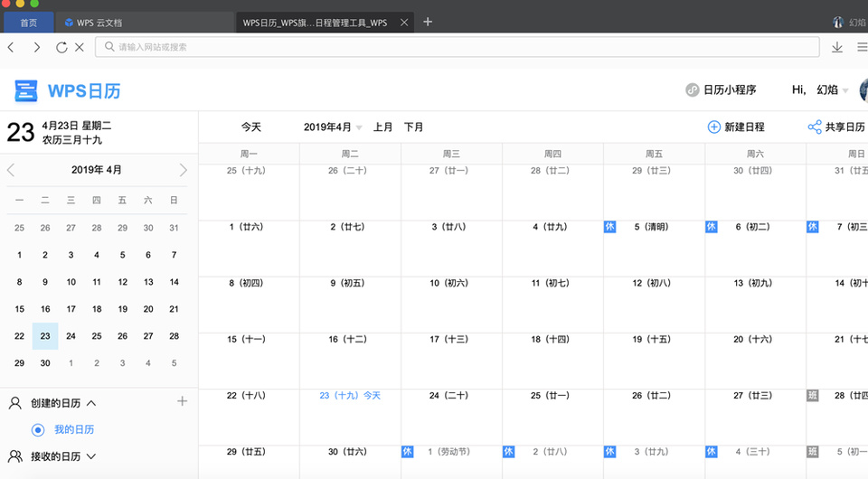Screen dimensions: 868x479
Task: Open the hamburger menu in browser toolbar
Action: [863, 48]
